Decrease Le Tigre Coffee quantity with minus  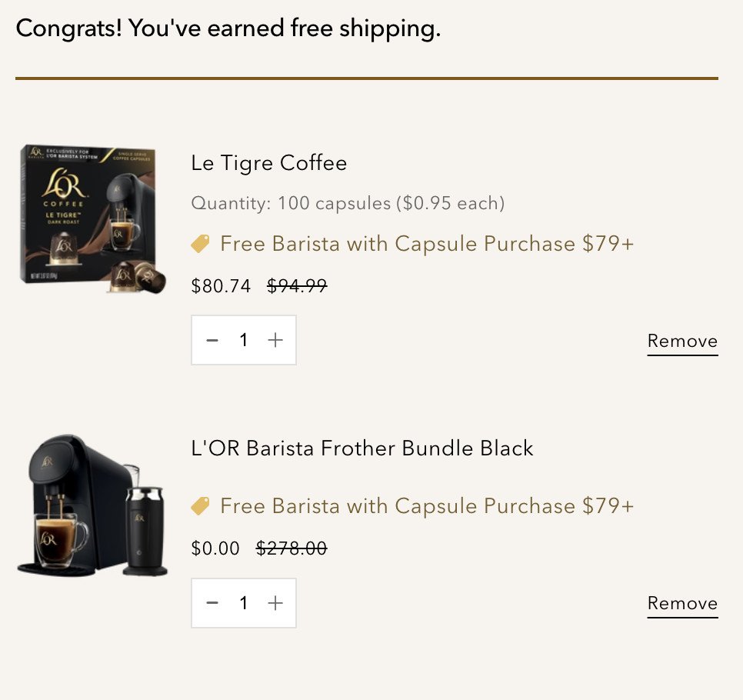click(213, 340)
